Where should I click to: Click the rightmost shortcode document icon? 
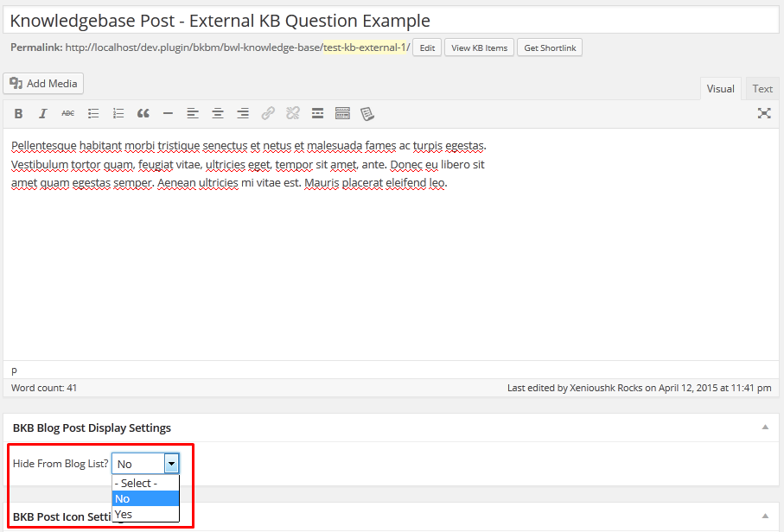point(367,114)
